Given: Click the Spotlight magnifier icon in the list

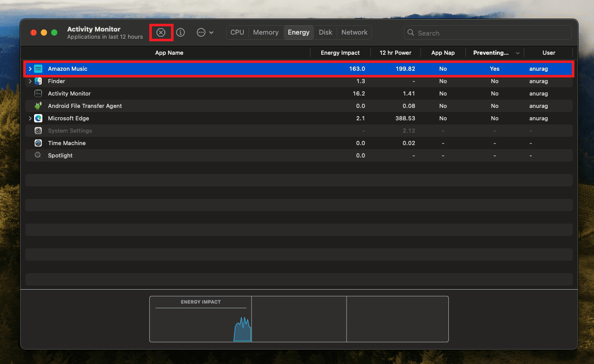Looking at the screenshot, I should coord(38,155).
